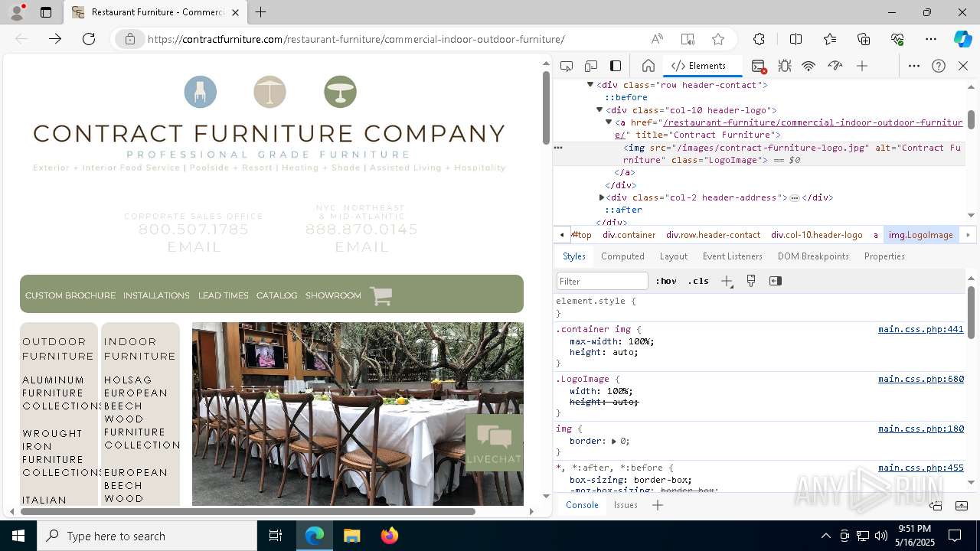
Task: Switch to the Console drawer tab
Action: [x=582, y=505]
